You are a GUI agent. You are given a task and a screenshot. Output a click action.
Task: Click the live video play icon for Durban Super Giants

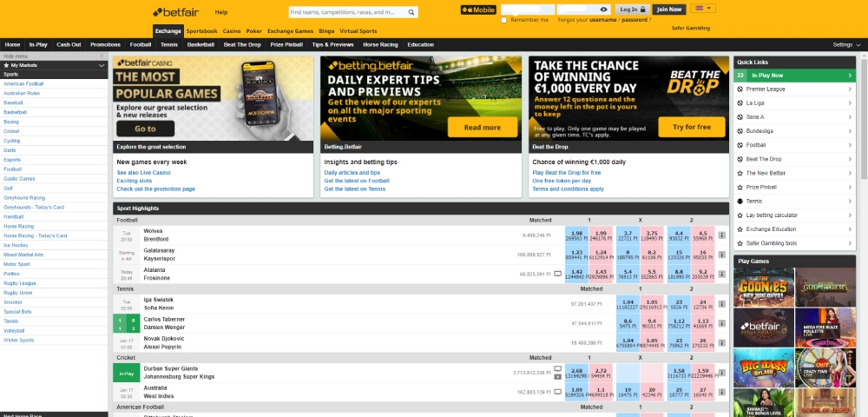coord(558,377)
